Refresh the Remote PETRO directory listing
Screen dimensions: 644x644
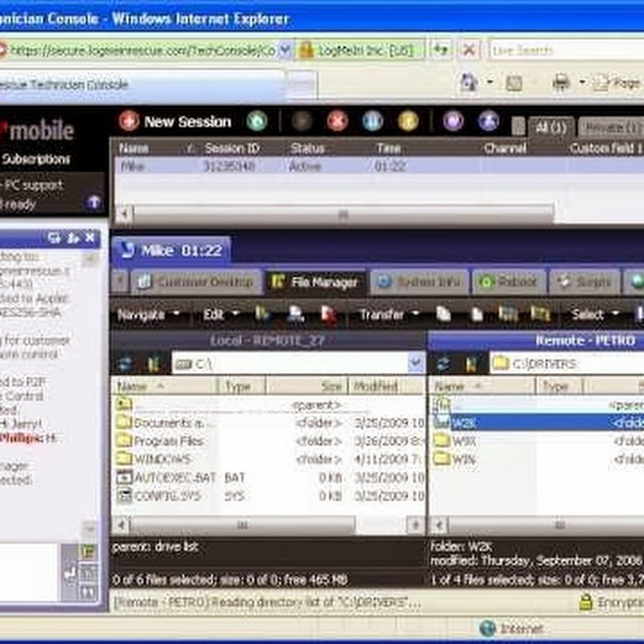444,364
